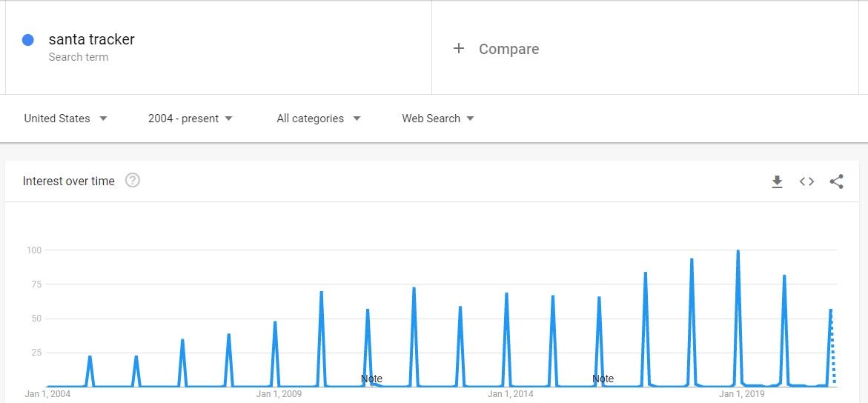Click the Interest over time heading
Image resolution: width=868 pixels, height=403 pixels.
[69, 181]
